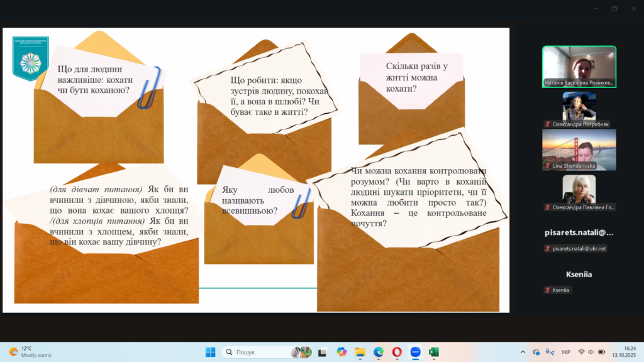Viewport: 644px width, 362px height.
Task: Open Microsoft Edge from the taskbar
Action: [379, 352]
